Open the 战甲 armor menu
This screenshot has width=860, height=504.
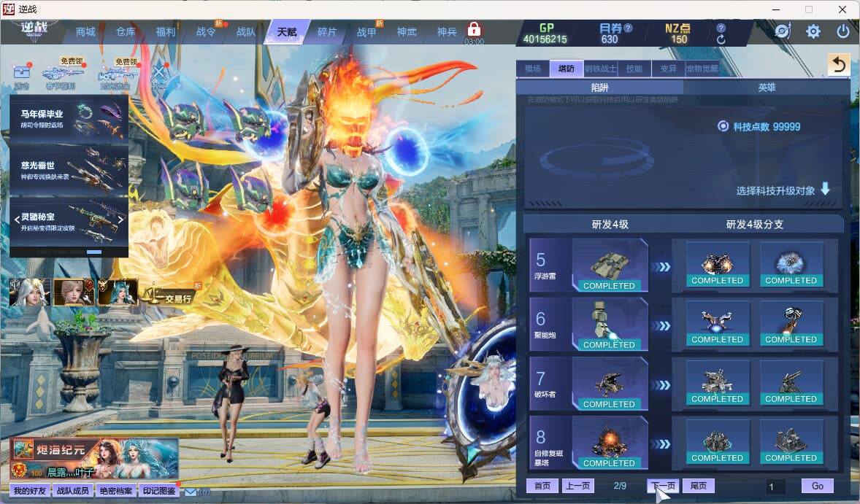(x=366, y=32)
